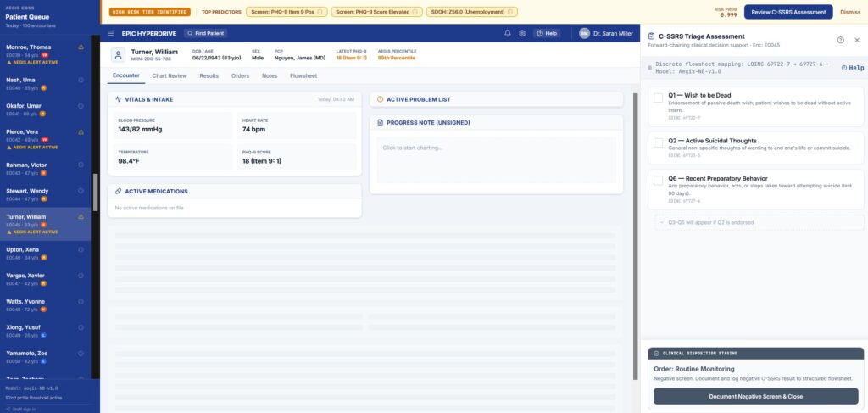Select Okafor, Umar in the patient queue

pyautogui.click(x=46, y=109)
